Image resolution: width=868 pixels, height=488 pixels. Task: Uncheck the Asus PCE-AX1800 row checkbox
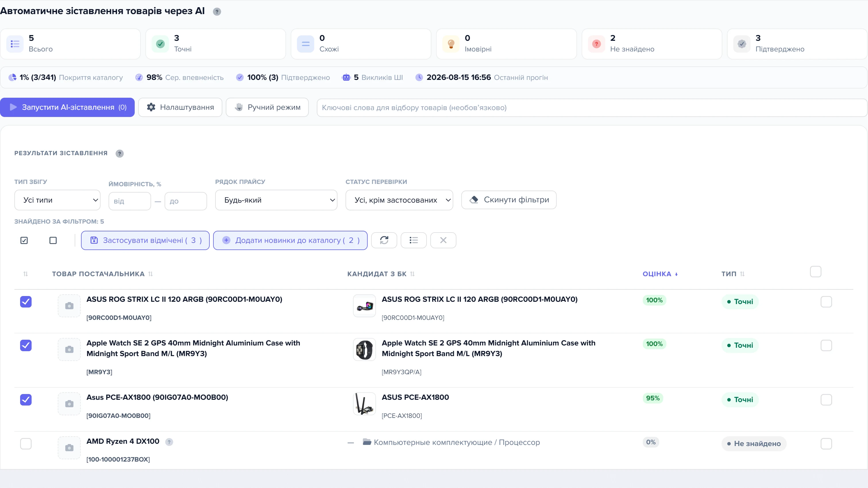pos(26,400)
